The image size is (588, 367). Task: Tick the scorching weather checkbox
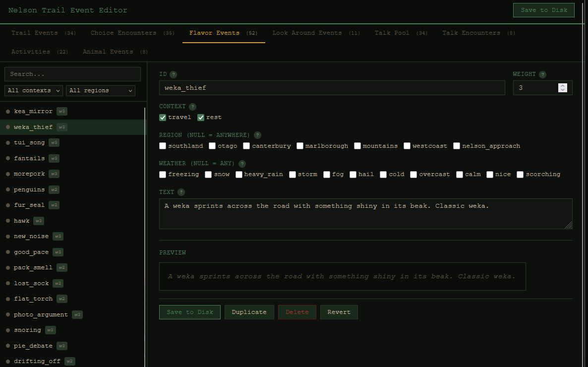click(520, 175)
